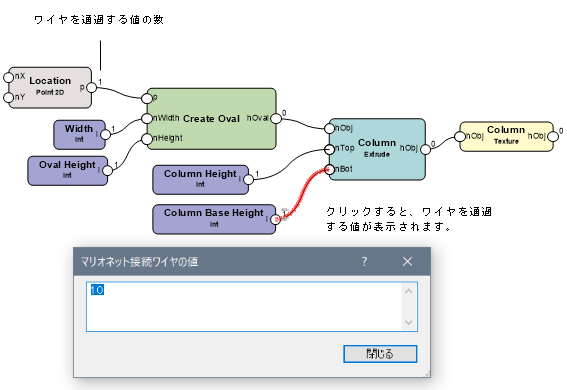
Task: Click the p output port of Location
Action: point(91,87)
